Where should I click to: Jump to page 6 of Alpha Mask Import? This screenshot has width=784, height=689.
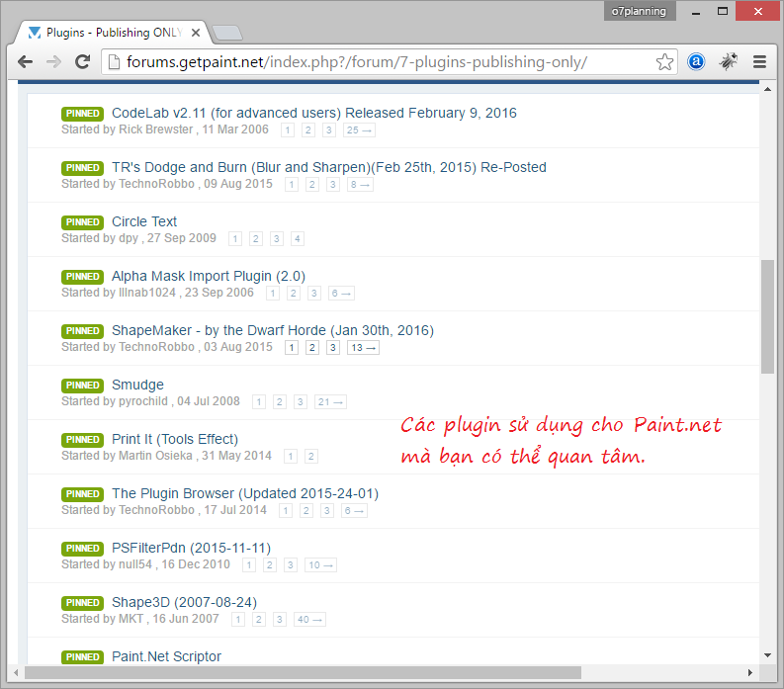(x=341, y=294)
